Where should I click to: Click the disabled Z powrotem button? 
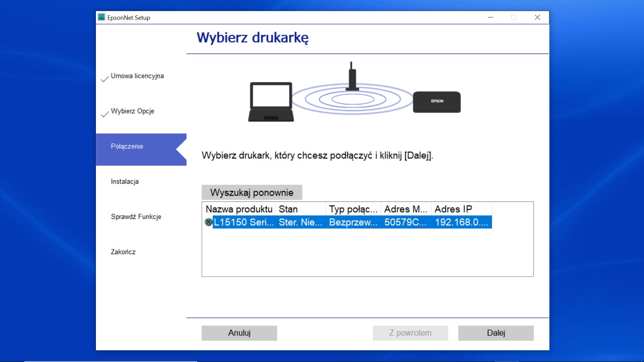pos(410,333)
